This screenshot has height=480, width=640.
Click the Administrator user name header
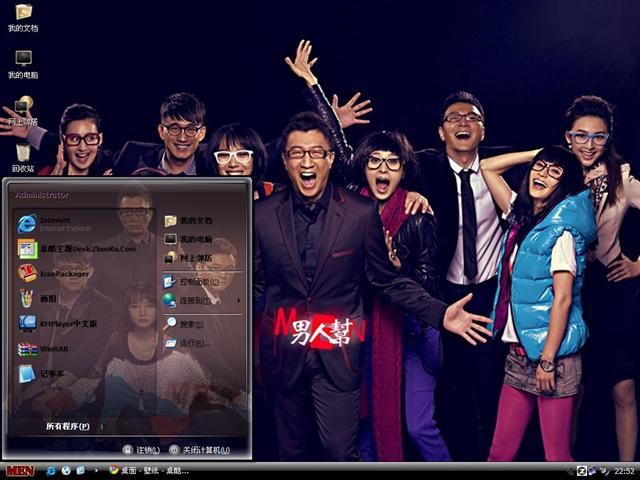click(42, 195)
